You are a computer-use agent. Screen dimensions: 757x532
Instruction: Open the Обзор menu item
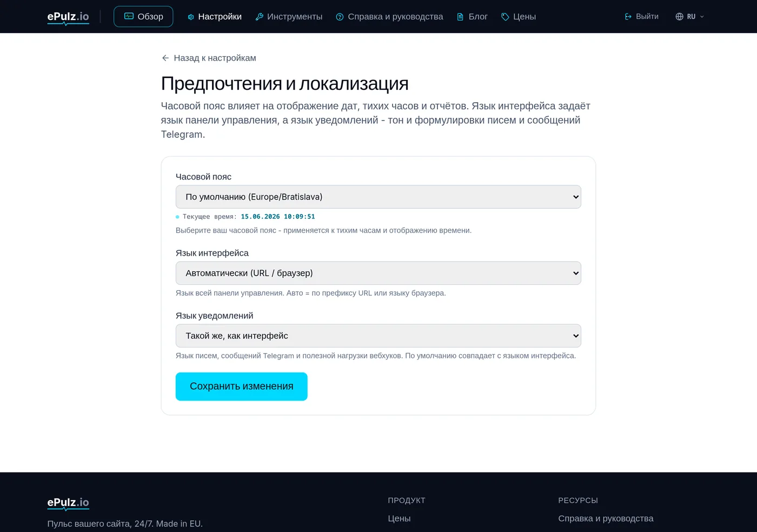(x=143, y=17)
